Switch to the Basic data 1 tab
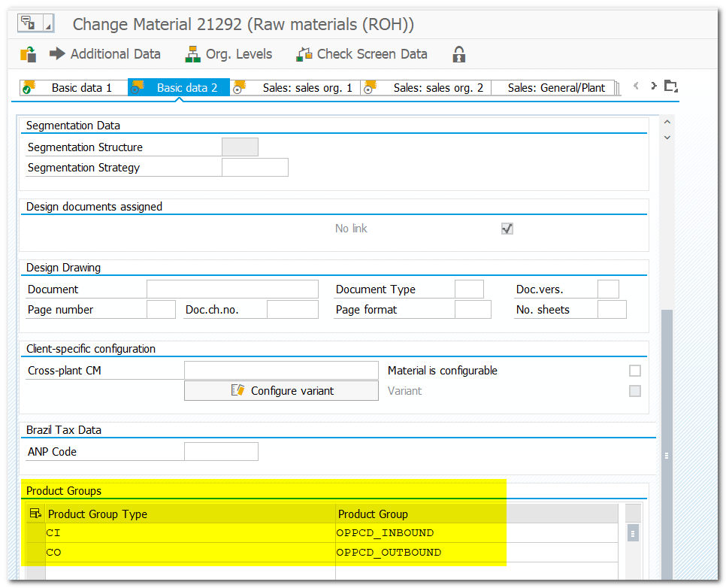This screenshot has width=726, height=588. tap(73, 87)
